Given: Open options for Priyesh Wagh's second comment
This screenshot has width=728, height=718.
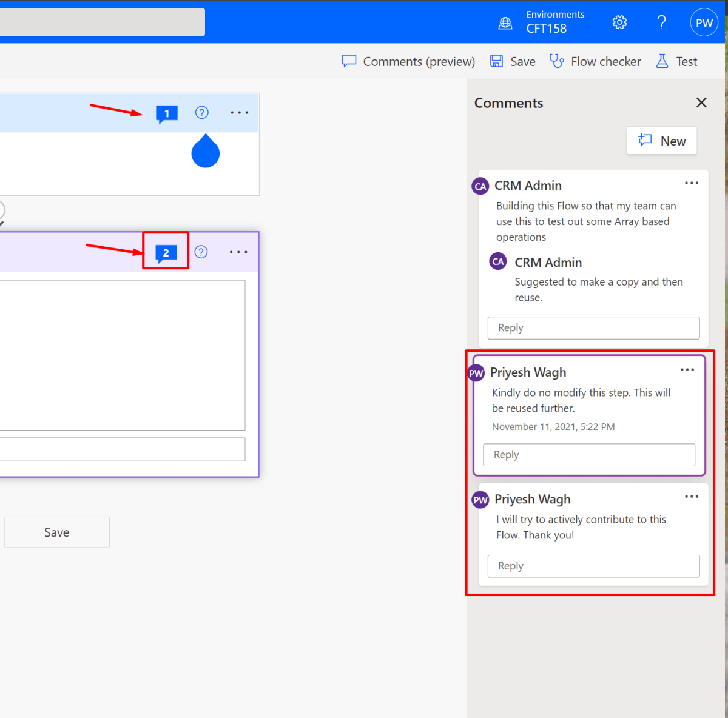Looking at the screenshot, I should pyautogui.click(x=691, y=496).
